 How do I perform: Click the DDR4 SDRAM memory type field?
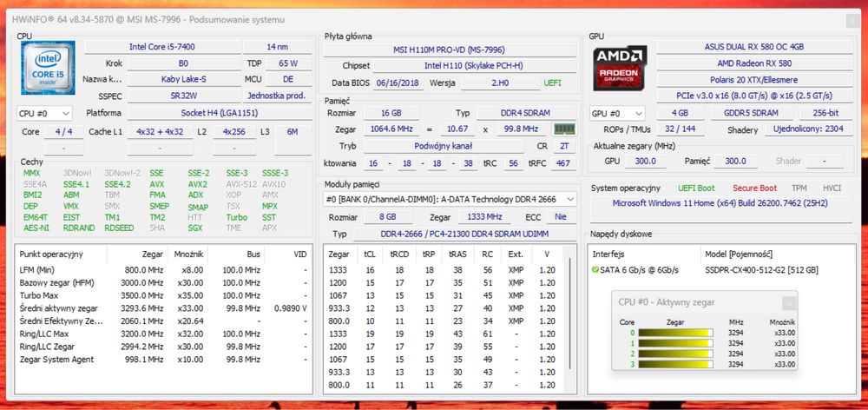[x=526, y=113]
